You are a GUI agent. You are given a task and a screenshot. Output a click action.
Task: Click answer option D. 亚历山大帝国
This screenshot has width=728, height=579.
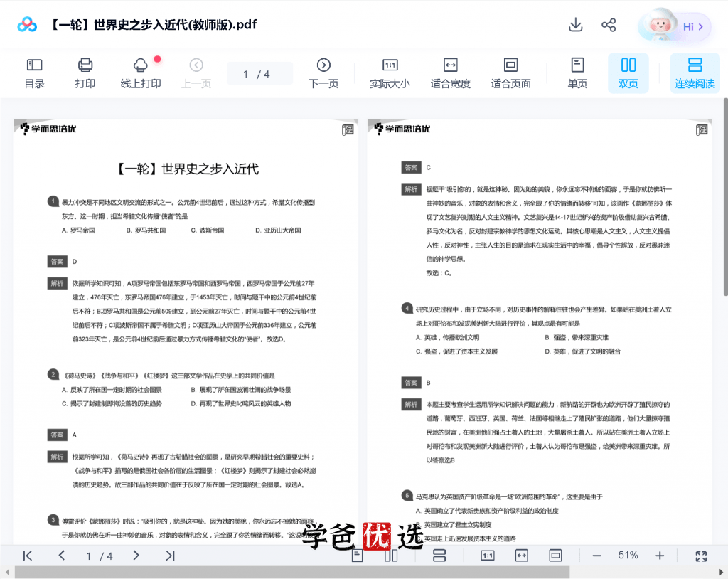coord(278,230)
